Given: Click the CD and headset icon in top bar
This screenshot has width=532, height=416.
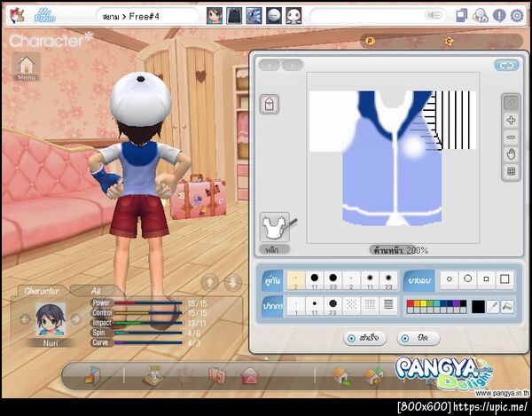Looking at the screenshot, I should 480,16.
